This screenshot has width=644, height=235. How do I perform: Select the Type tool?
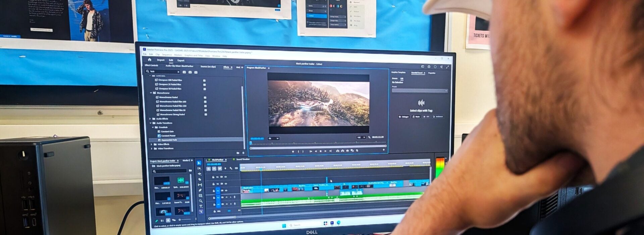[201, 206]
